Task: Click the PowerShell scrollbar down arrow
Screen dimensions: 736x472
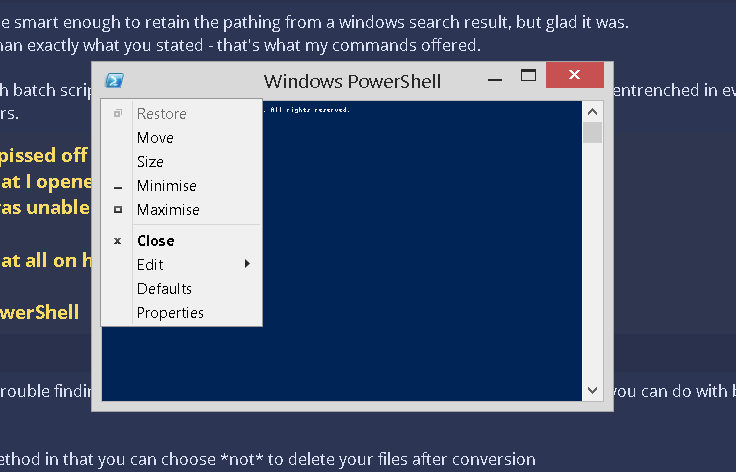Action: click(x=592, y=390)
